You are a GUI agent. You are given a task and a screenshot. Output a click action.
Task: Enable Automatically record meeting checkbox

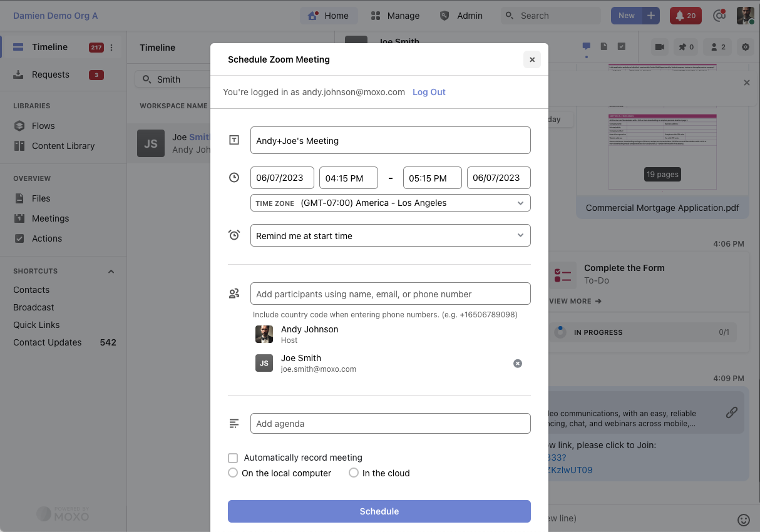point(233,458)
